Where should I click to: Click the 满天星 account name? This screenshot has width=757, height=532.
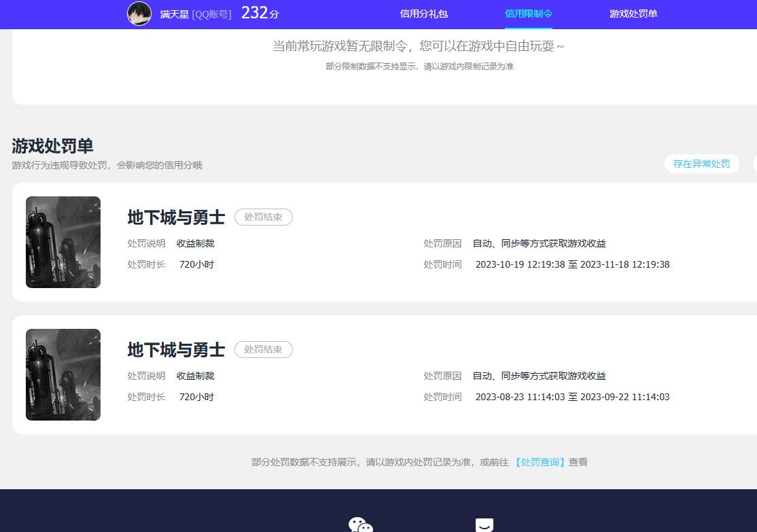click(x=174, y=14)
